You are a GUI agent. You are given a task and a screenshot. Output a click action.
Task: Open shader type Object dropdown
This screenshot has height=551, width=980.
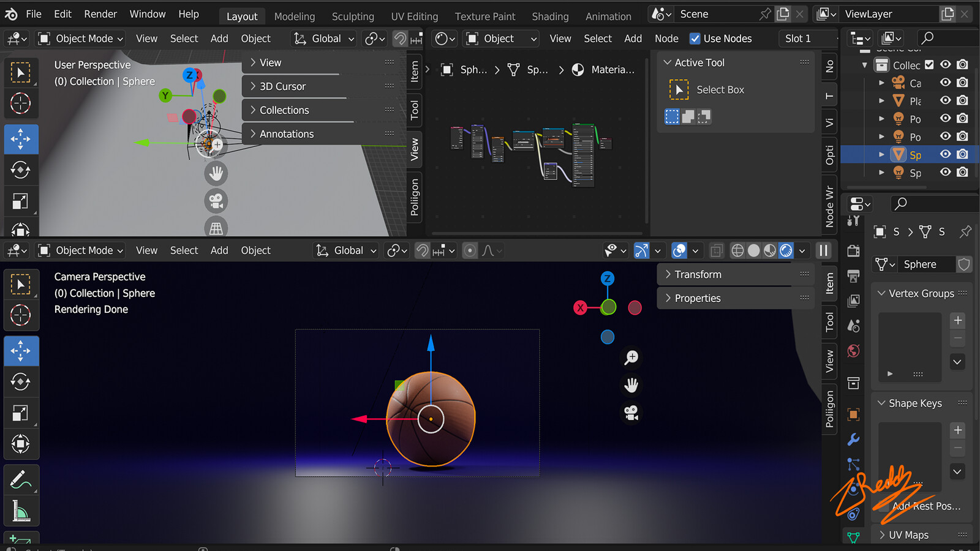tap(501, 39)
